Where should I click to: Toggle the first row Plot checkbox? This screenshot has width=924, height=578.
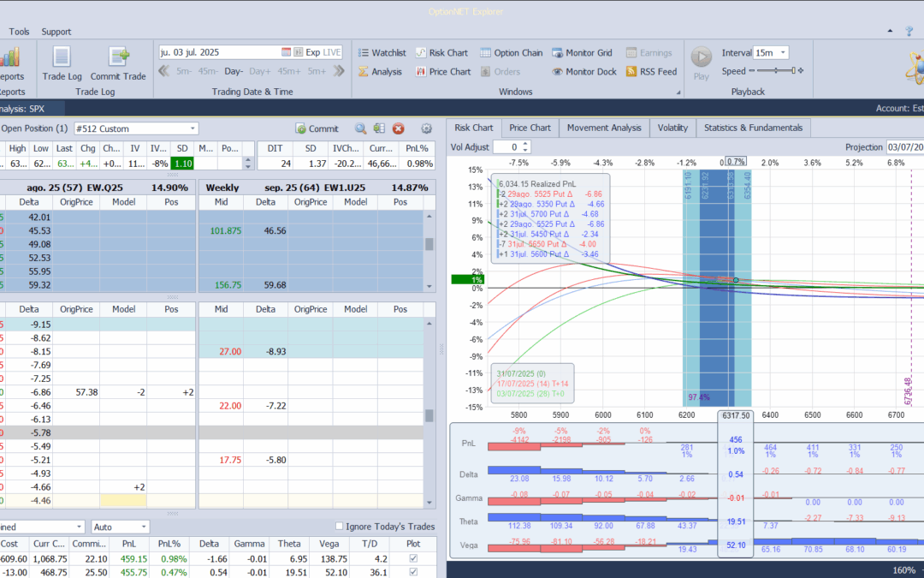414,559
